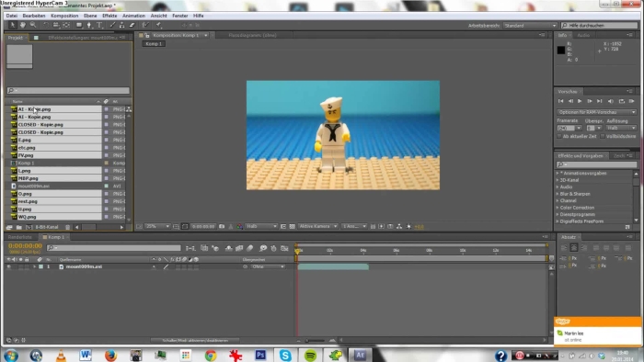Viewport: 644px width, 362px height.
Task: Open Skype from the taskbar
Action: point(285,355)
